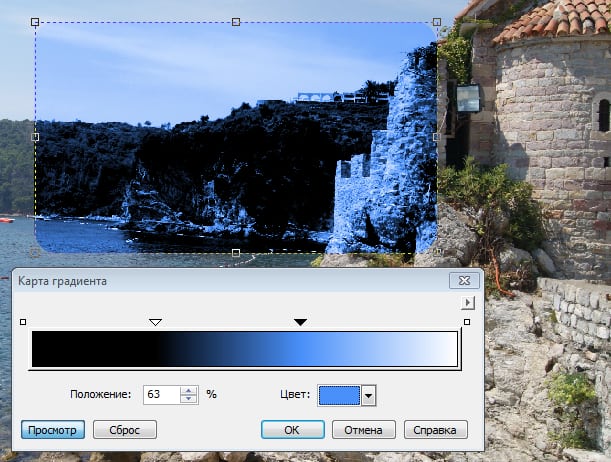Click the top-left selection handle on image

35,21
